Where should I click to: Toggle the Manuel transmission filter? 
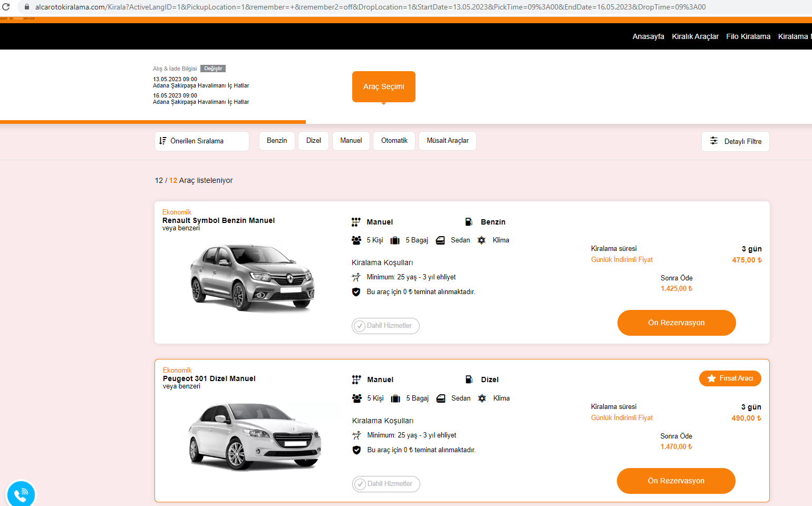tap(351, 141)
